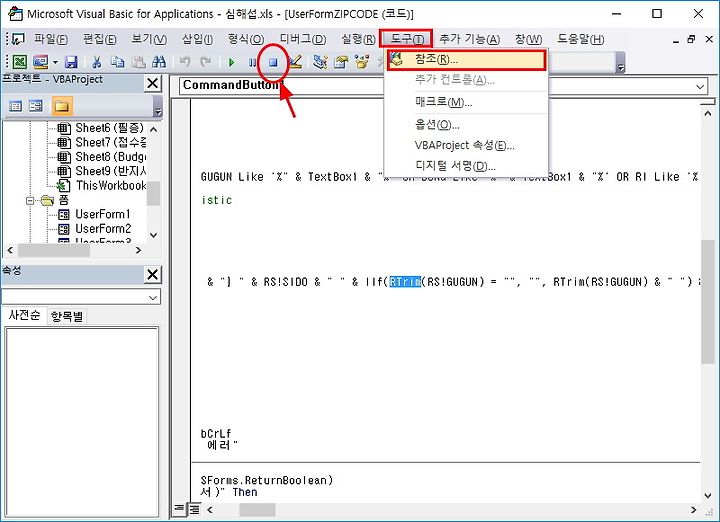Click the View Object icon in project pane
Image resolution: width=720 pixels, height=522 pixels.
36,106
